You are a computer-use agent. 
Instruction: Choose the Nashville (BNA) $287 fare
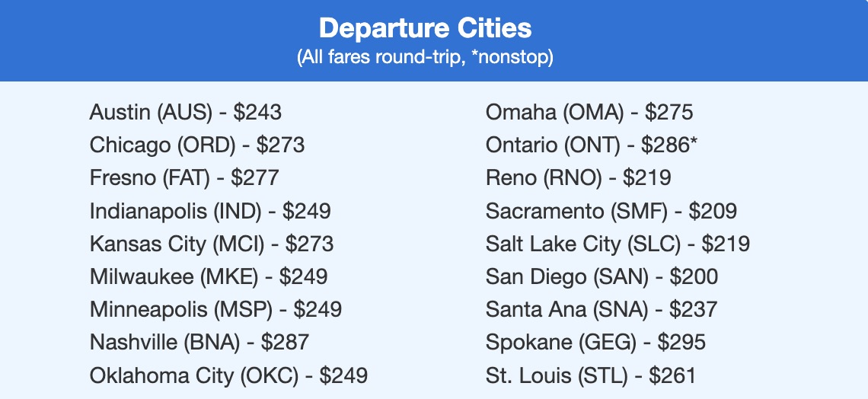point(199,343)
